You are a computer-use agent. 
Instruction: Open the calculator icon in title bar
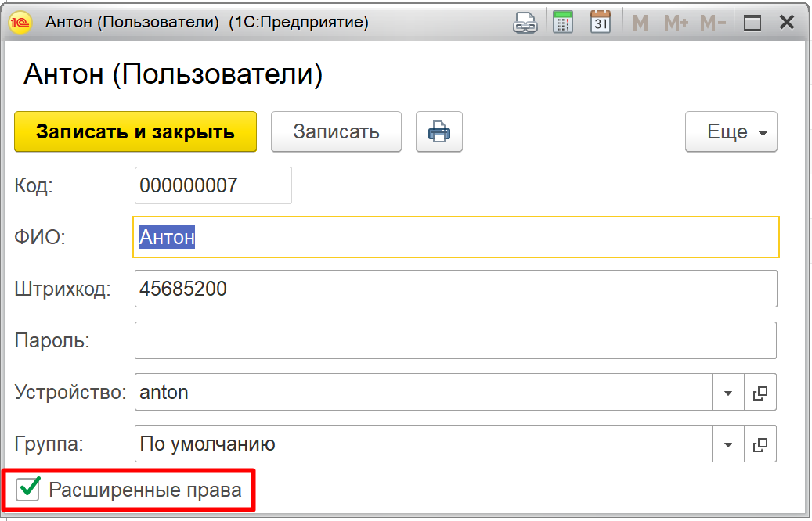point(563,22)
